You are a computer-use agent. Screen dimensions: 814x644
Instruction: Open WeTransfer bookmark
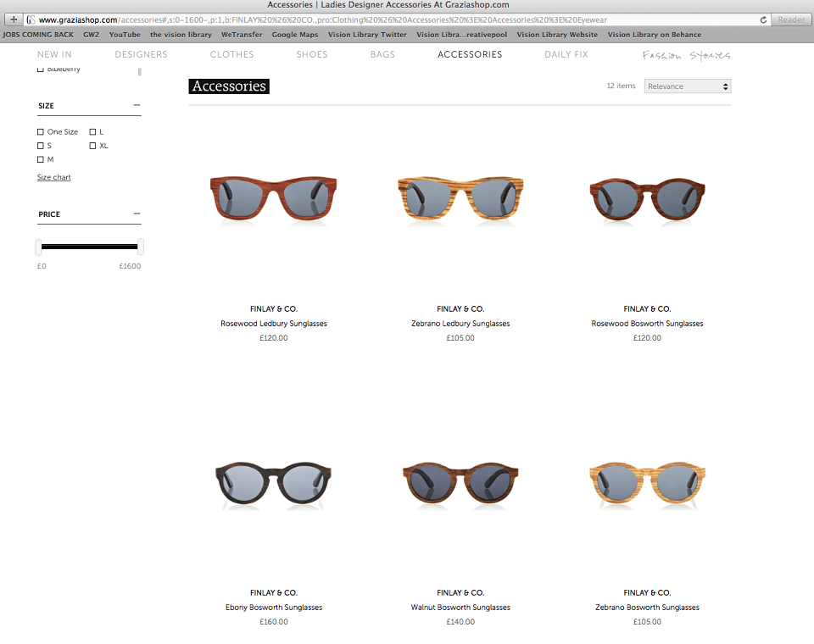(242, 35)
